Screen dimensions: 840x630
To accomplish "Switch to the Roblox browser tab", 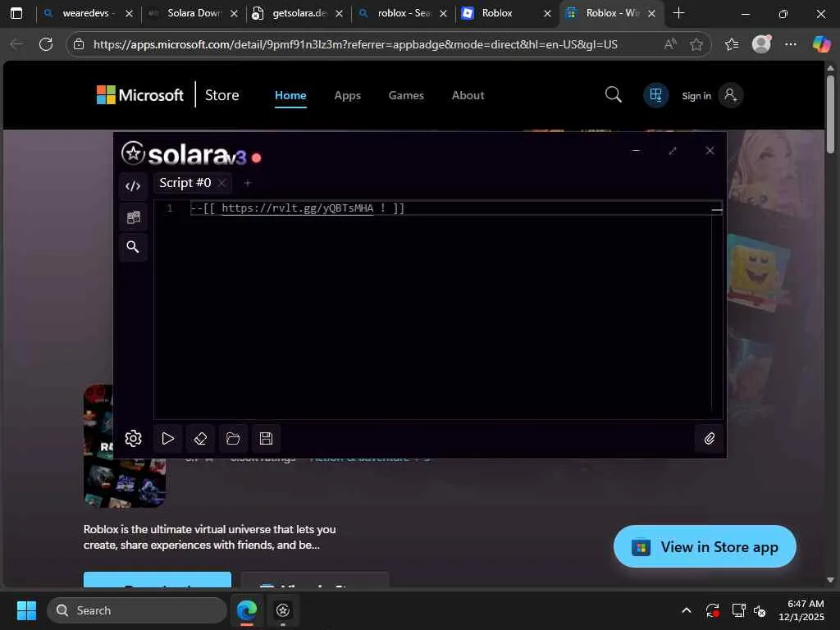I will point(507,13).
